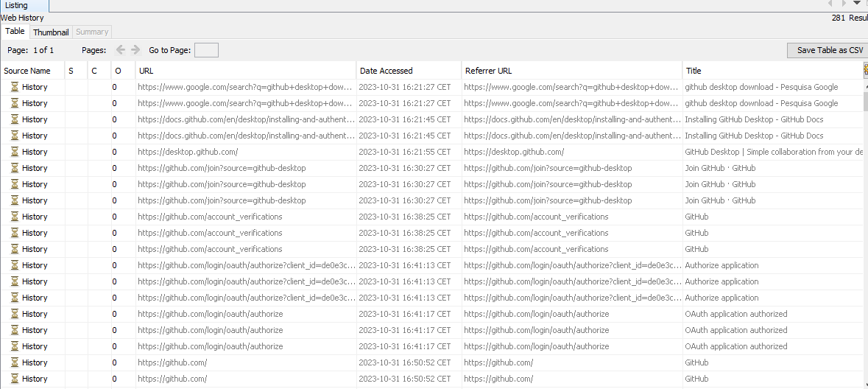Click the hourglass icon of the topmost History row

[x=14, y=87]
